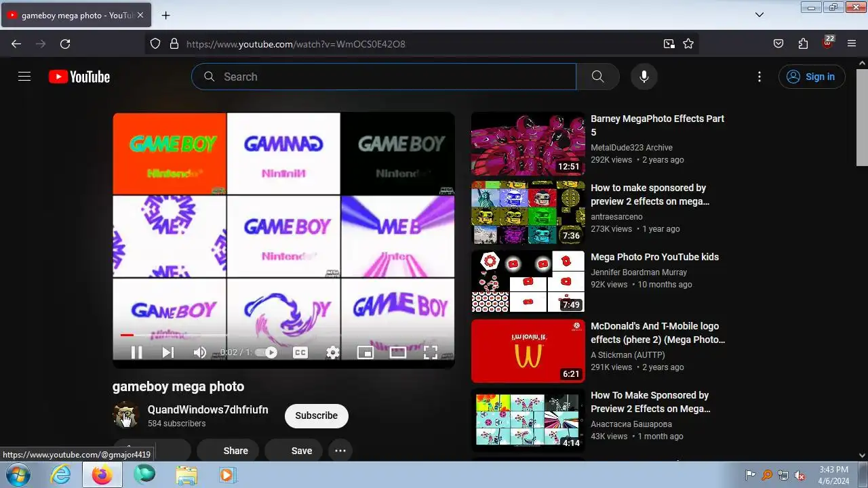Toggle picture-in-picture from address bar
Viewport: 868px width, 488px height.
point(669,44)
